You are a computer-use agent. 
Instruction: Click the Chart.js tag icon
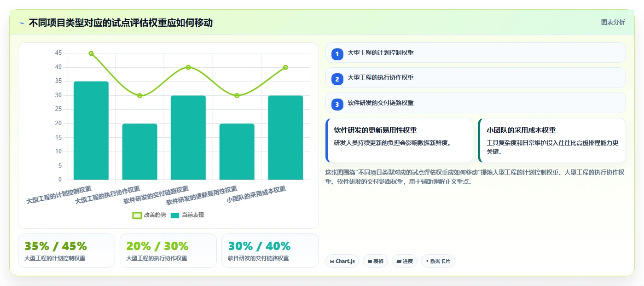click(x=332, y=261)
